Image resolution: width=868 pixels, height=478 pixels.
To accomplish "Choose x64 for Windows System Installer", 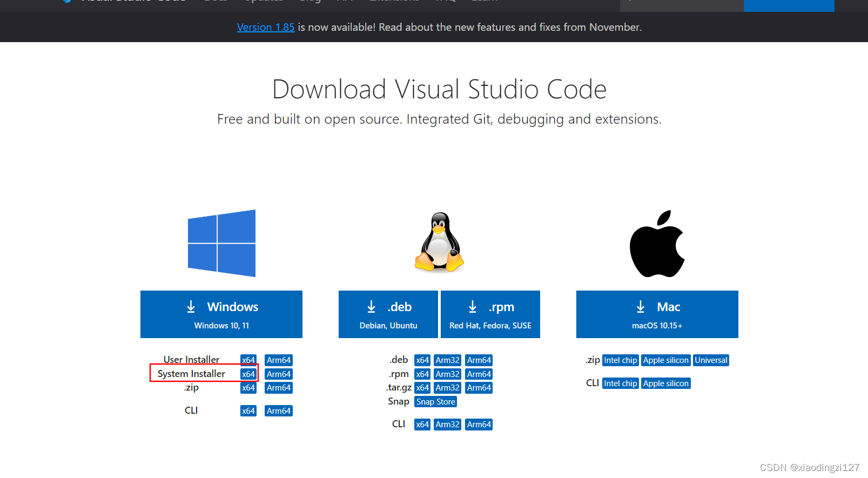I will coord(248,374).
